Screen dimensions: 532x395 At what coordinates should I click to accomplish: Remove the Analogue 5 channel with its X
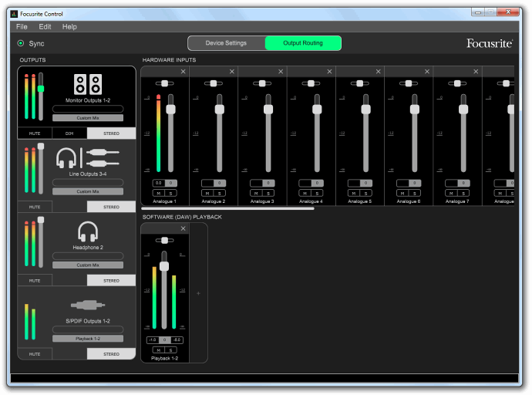point(379,72)
